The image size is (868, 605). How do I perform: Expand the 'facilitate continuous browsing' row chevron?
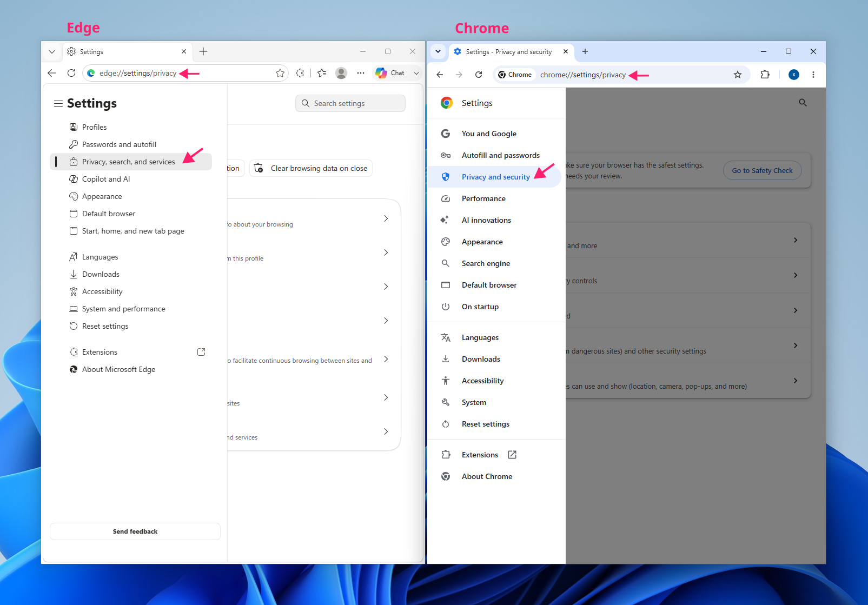point(386,359)
